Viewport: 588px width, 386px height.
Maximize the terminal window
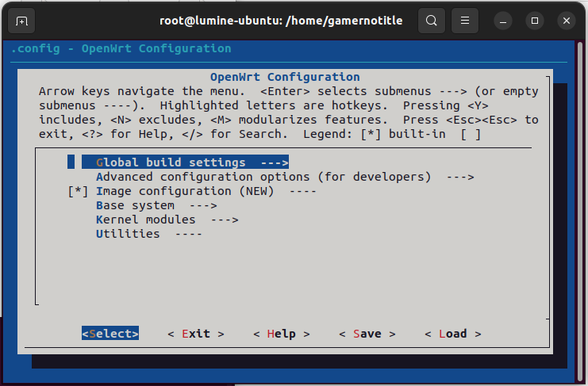click(x=535, y=21)
